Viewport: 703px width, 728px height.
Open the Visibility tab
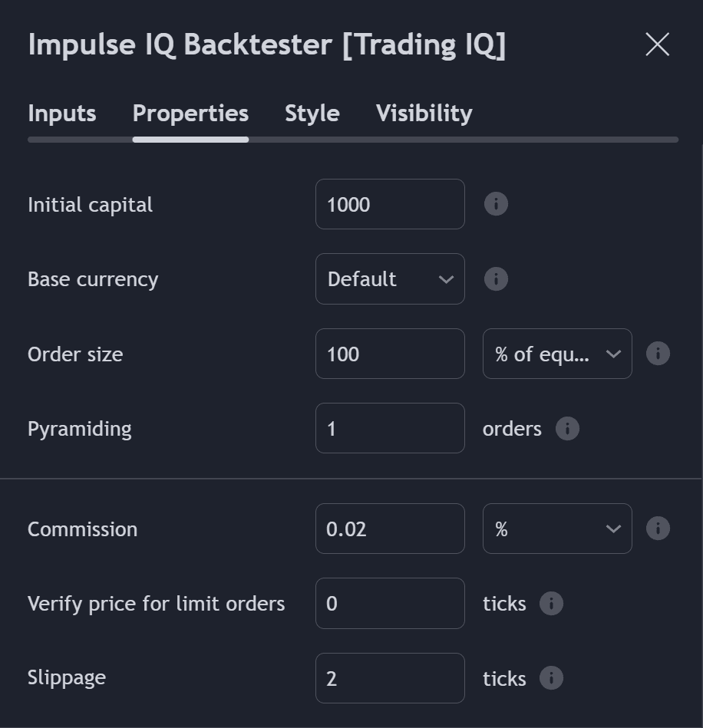(423, 113)
